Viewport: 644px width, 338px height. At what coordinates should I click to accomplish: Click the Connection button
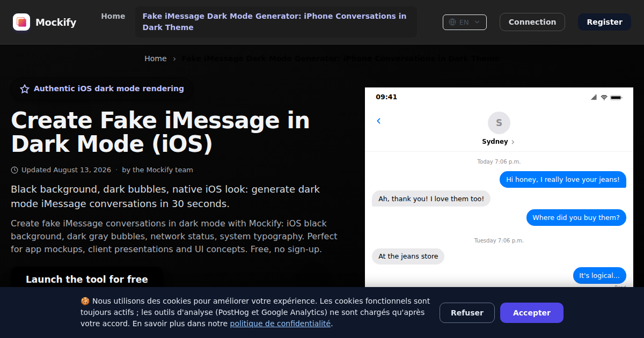[532, 22]
